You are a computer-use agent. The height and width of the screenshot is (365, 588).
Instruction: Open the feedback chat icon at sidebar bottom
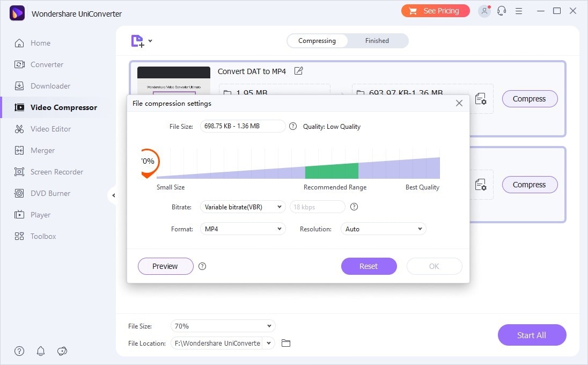[x=62, y=351]
